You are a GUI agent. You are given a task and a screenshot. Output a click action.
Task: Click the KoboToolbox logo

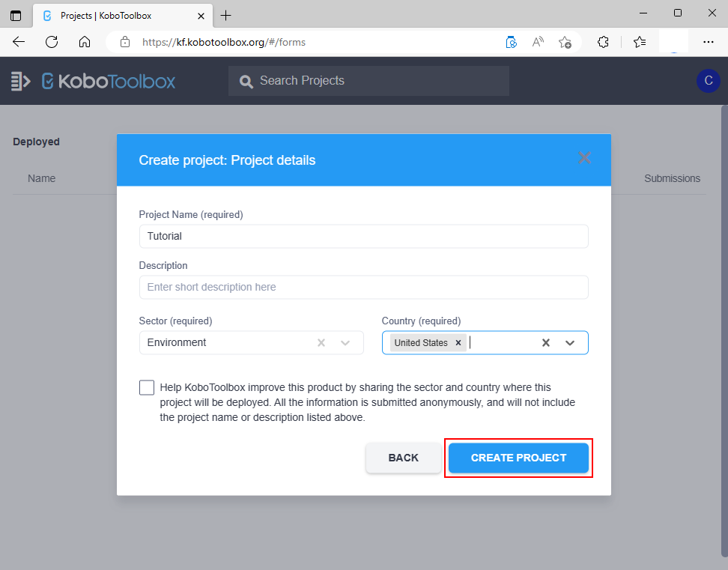pos(109,81)
